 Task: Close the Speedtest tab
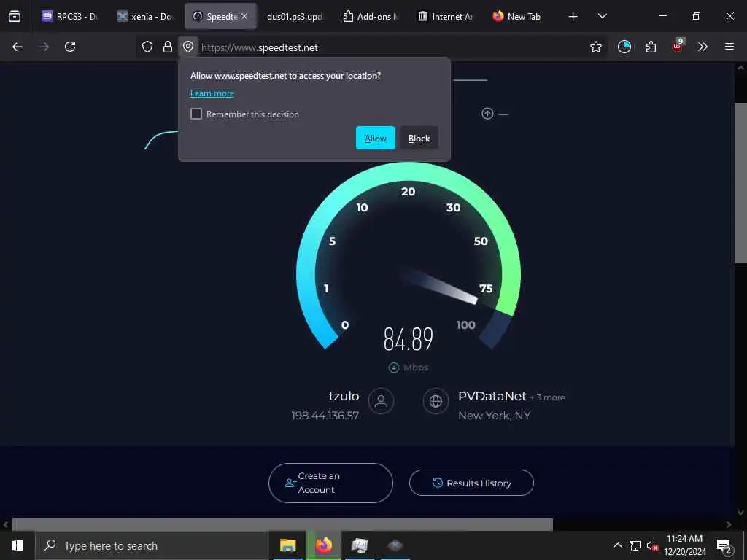click(x=244, y=16)
